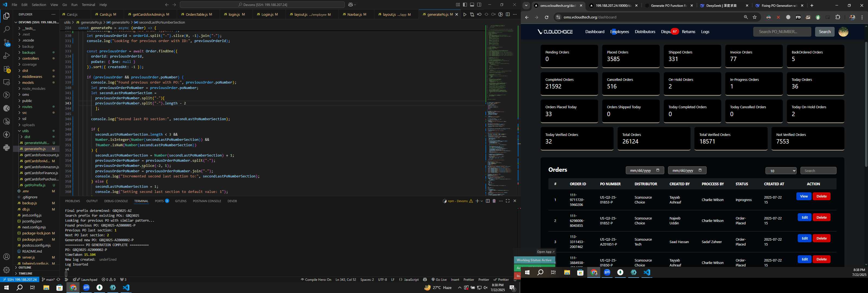Open the Chrome Extensions puzzle icon
This screenshot has width=868, height=293.
point(838,17)
